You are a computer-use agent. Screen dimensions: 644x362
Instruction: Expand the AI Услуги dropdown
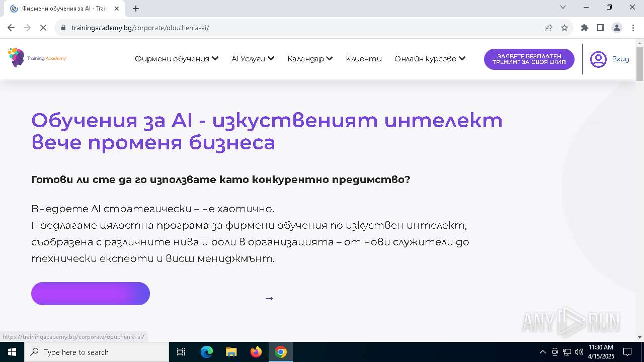(253, 59)
